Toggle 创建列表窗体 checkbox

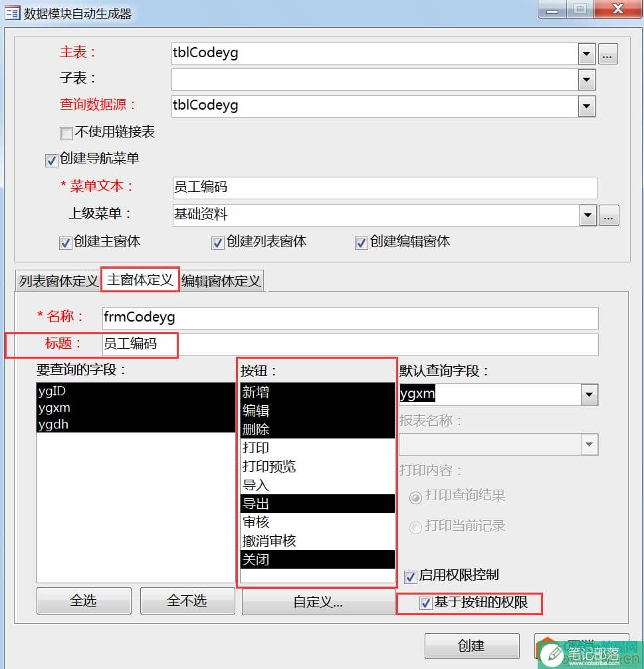point(217,242)
